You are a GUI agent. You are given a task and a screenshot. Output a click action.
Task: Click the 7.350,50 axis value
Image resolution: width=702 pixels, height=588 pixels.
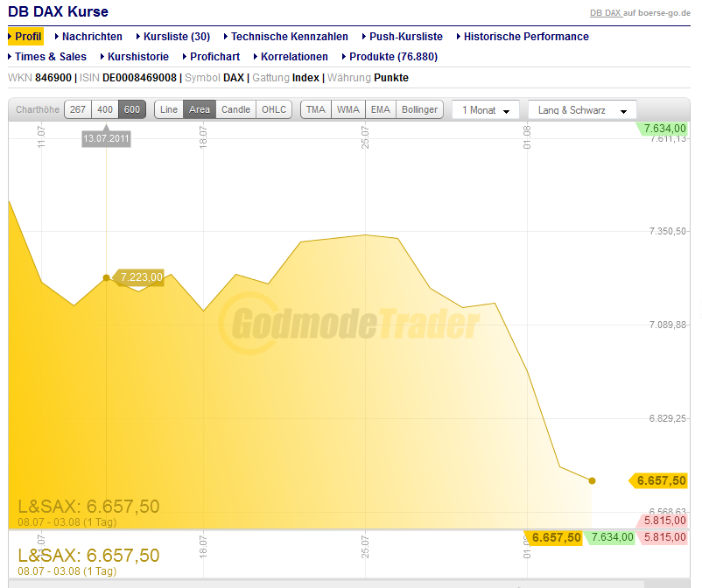point(668,231)
